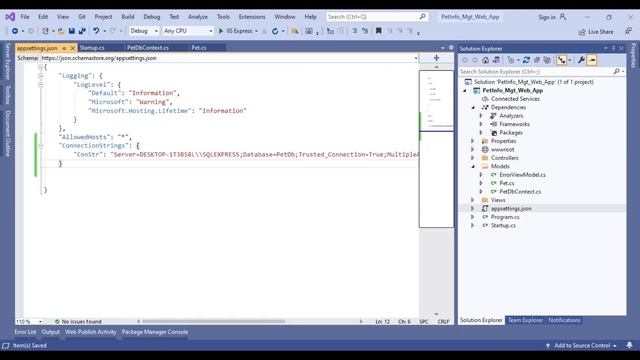The width and height of the screenshot is (640, 360).
Task: Expand the Controllers folder node
Action: [x=473, y=158]
